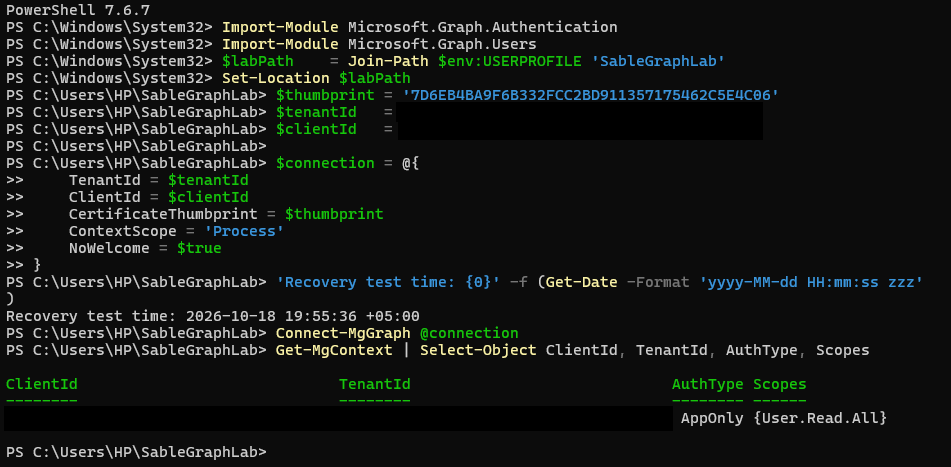This screenshot has height=467, width=951.
Task: Select the certificate thumbprint string value
Action: [x=591, y=95]
